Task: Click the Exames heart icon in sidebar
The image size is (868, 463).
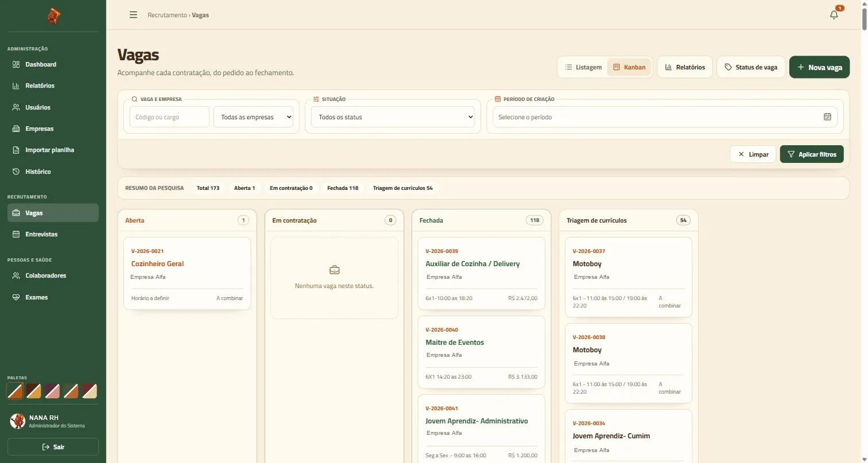Action: 16,297
